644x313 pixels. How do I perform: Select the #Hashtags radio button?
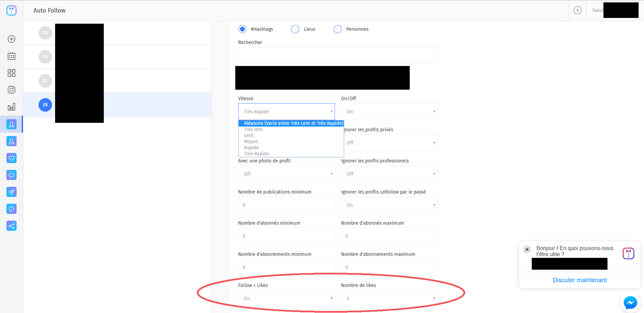pos(242,29)
